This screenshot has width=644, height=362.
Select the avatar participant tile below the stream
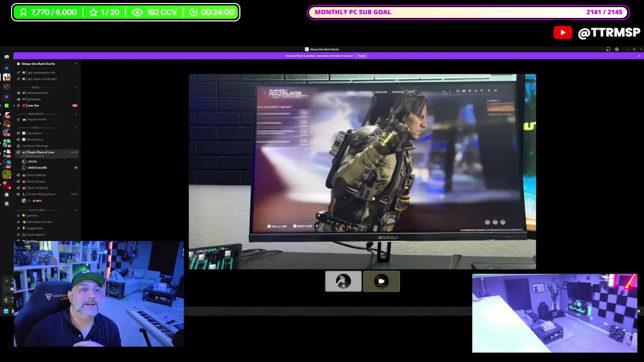point(343,282)
